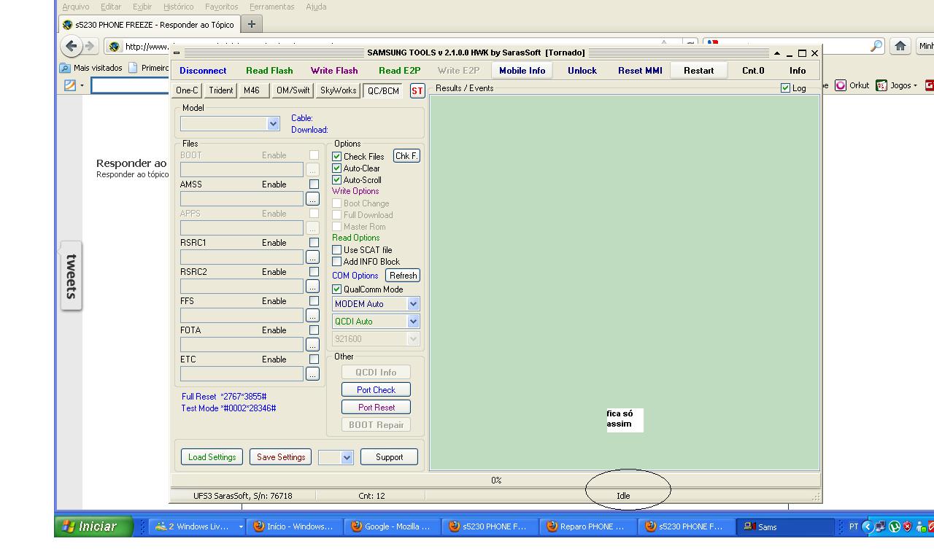This screenshot has width=934, height=560.
Task: Enable the RSRC2 file checkbox
Action: (314, 272)
